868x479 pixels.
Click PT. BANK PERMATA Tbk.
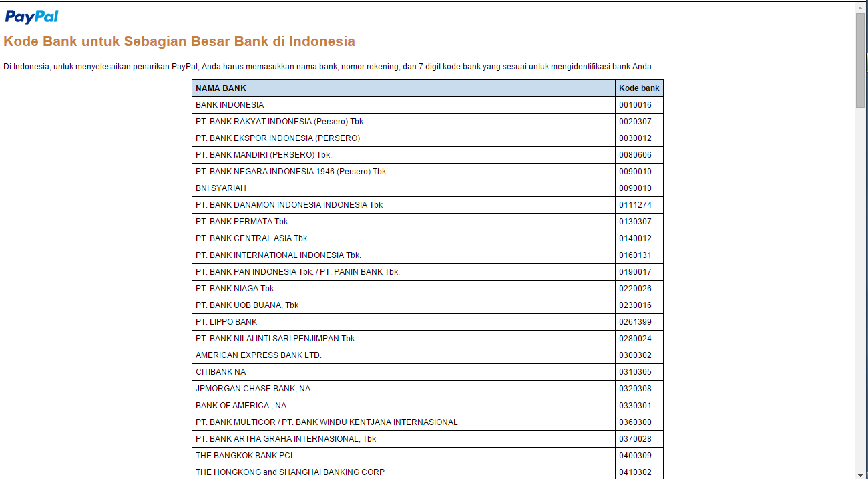(242, 222)
